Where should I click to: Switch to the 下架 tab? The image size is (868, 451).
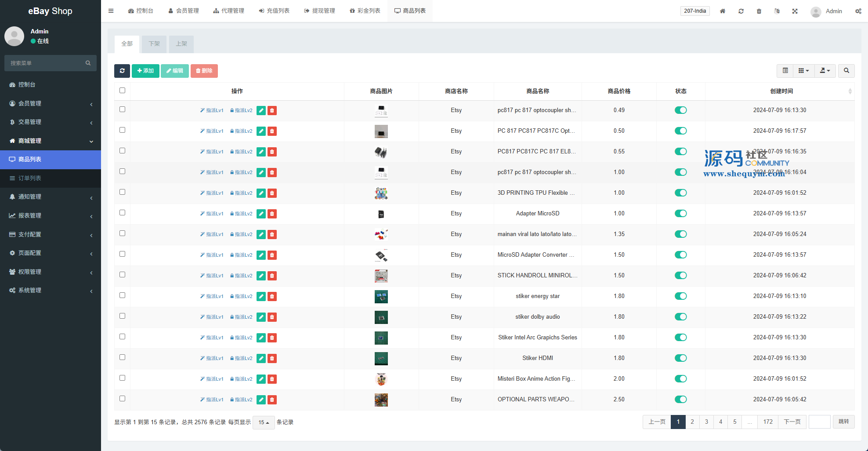[x=154, y=44]
